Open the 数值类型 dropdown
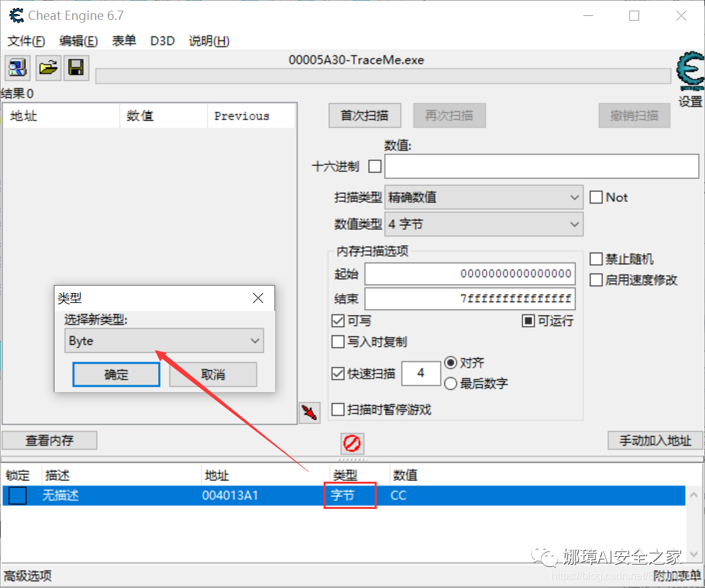Image resolution: width=705 pixels, height=588 pixels. [484, 224]
